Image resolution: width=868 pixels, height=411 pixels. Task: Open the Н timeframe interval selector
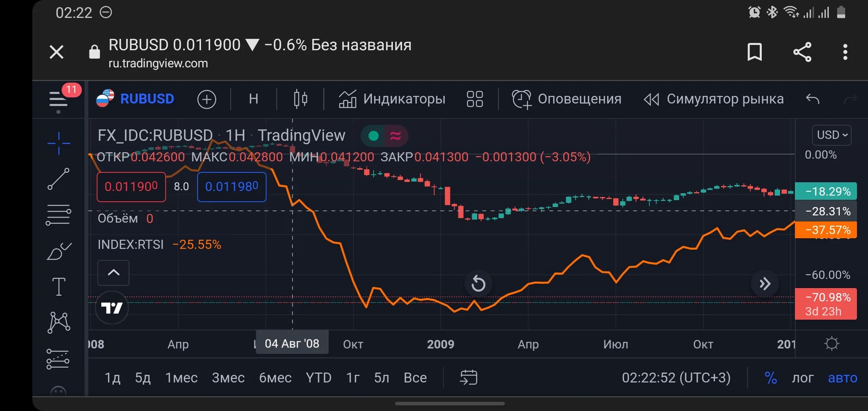coord(254,99)
